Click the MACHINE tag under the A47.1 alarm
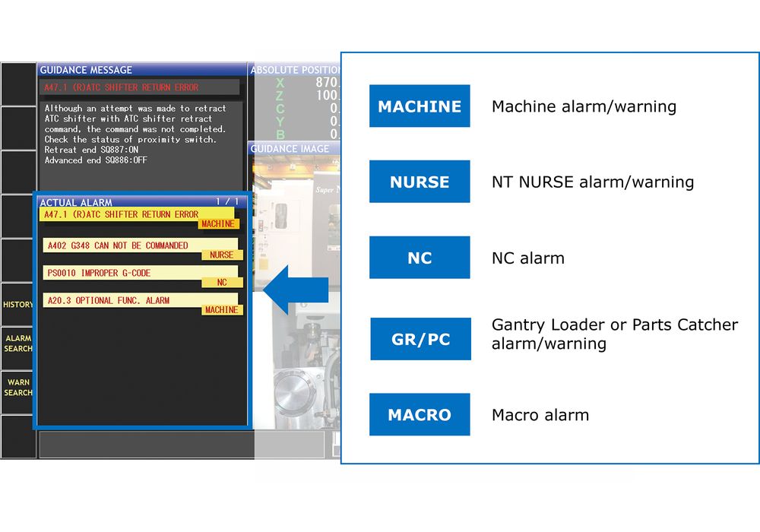760x532 pixels. (218, 224)
